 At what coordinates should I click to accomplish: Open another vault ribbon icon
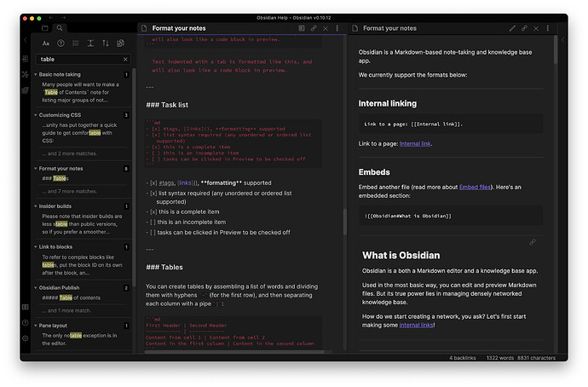coord(25,307)
